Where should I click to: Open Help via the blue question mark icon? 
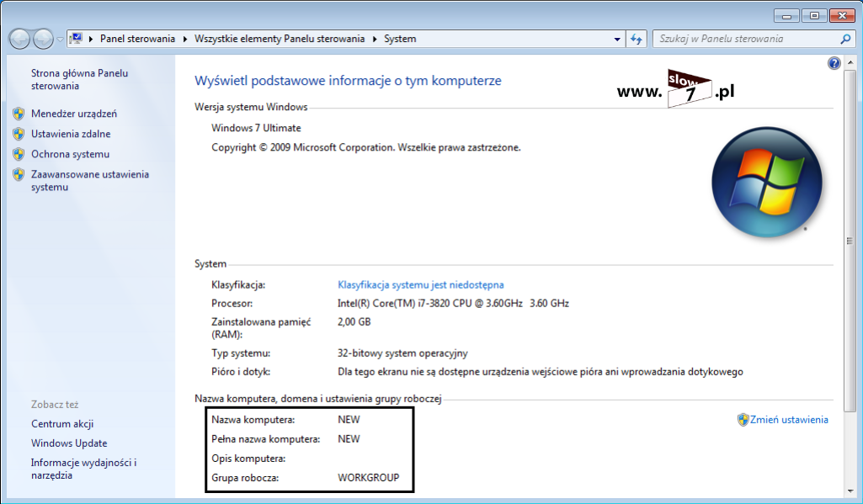(x=834, y=63)
